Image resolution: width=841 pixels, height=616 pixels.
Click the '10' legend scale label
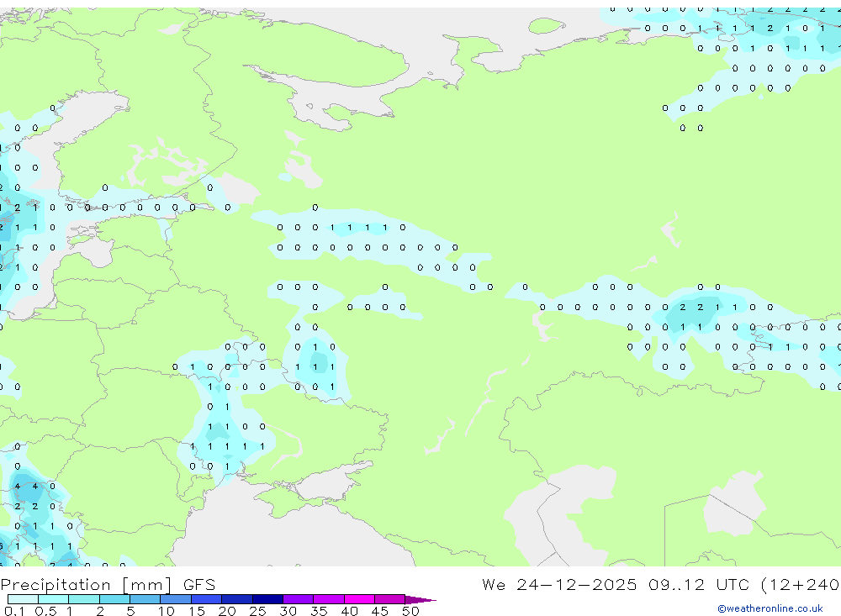click(x=166, y=611)
